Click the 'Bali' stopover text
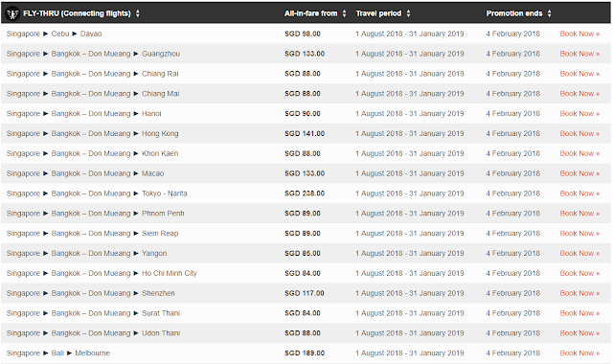 click(x=57, y=353)
